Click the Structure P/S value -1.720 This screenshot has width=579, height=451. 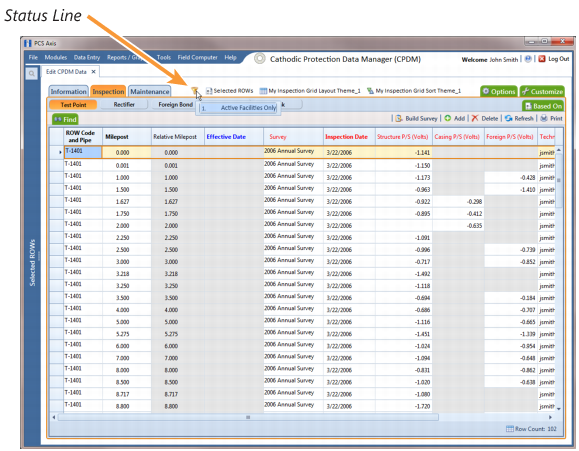tap(404, 406)
